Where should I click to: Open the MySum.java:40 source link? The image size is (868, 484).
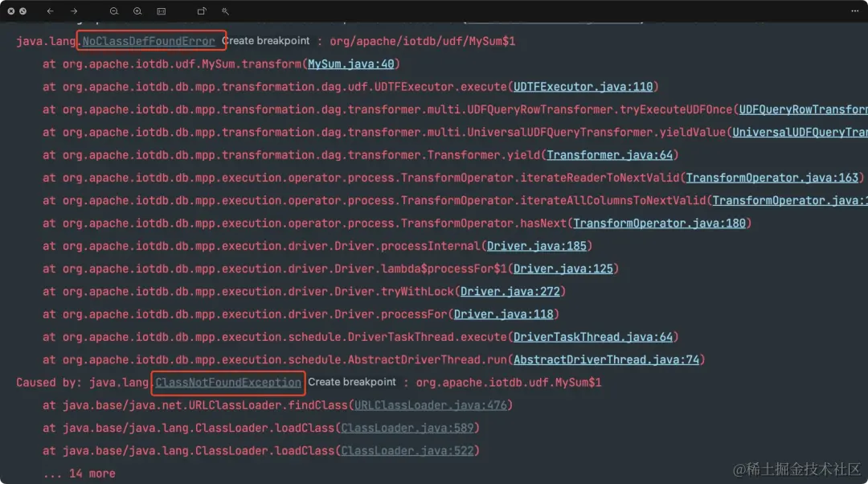[x=351, y=64]
